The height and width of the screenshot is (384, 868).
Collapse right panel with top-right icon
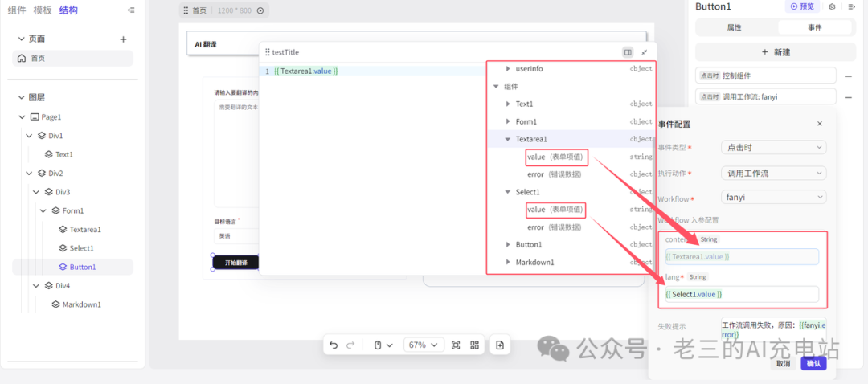(x=851, y=6)
